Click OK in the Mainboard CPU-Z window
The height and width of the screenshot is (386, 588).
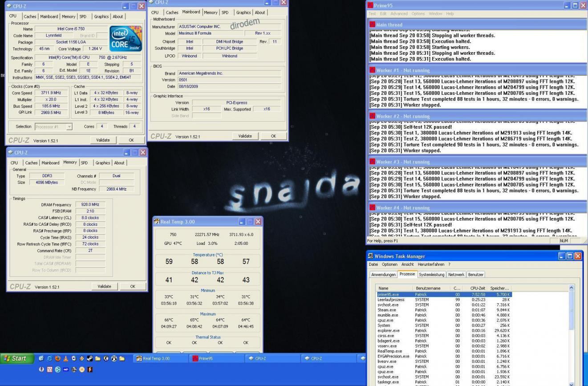tap(273, 136)
